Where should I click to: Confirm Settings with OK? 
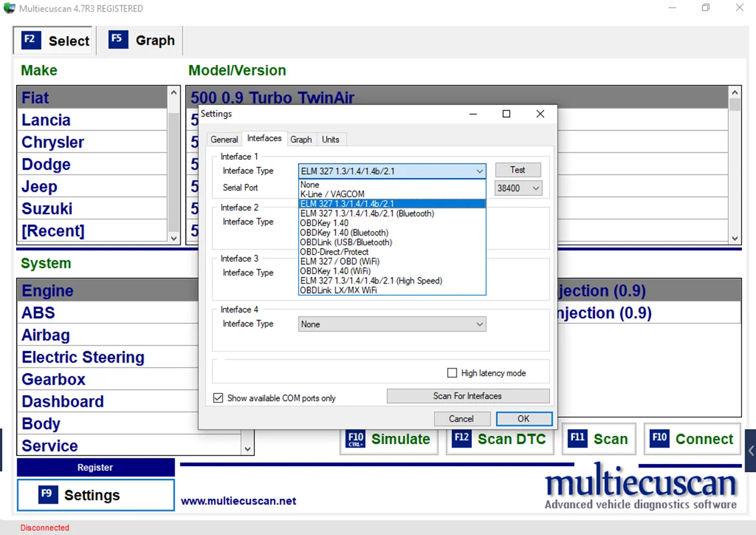click(524, 419)
